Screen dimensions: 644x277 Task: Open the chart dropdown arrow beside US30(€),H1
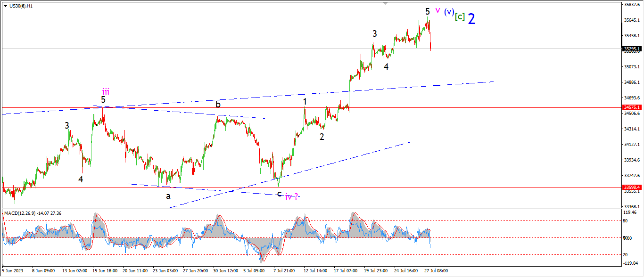[5, 6]
